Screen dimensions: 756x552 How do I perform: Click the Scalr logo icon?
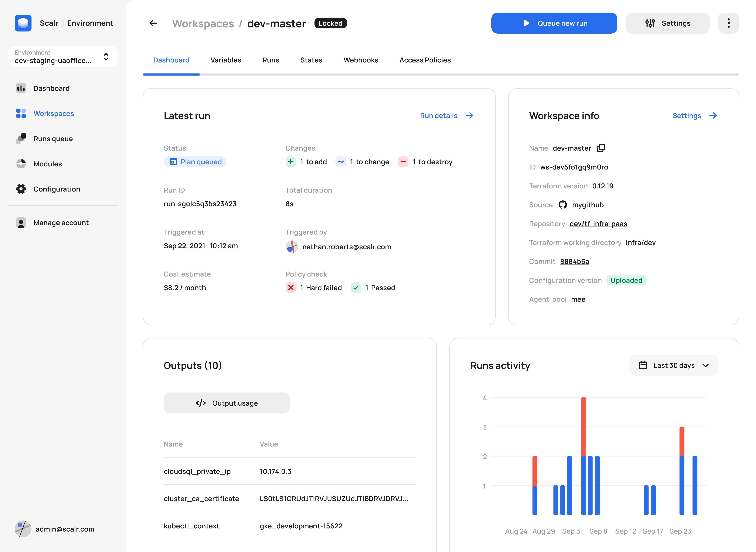tap(23, 23)
